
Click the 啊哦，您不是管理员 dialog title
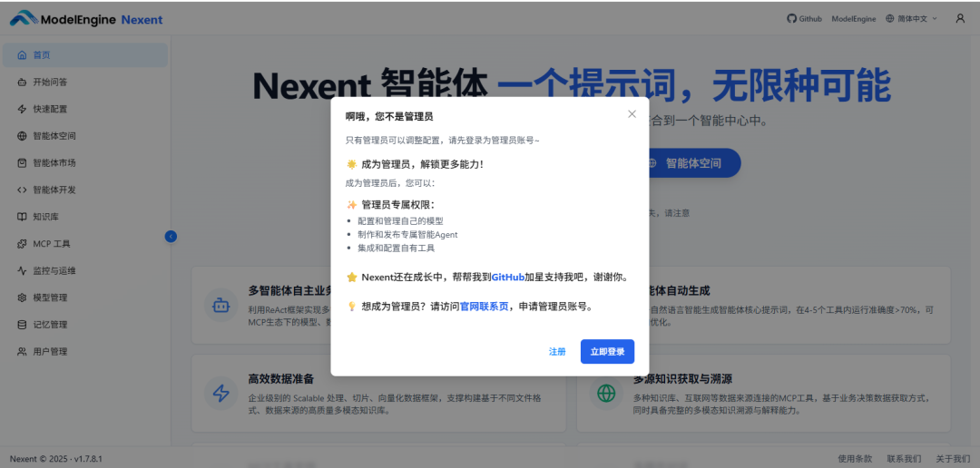pos(389,116)
